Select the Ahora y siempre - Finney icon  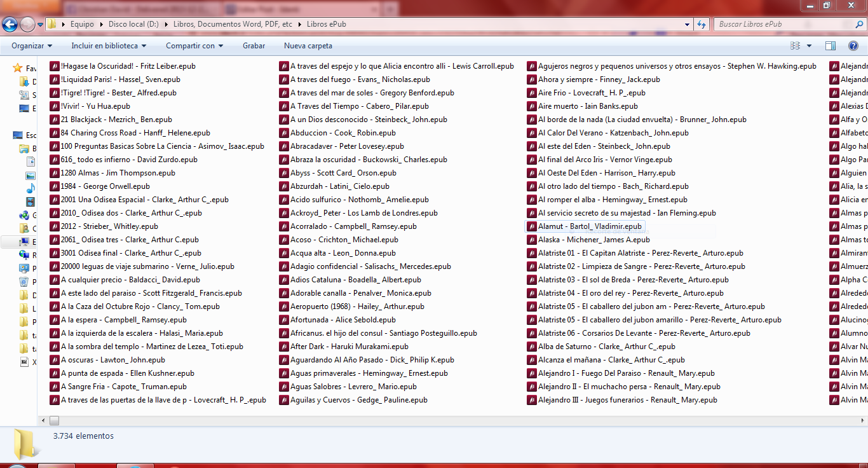pos(532,79)
